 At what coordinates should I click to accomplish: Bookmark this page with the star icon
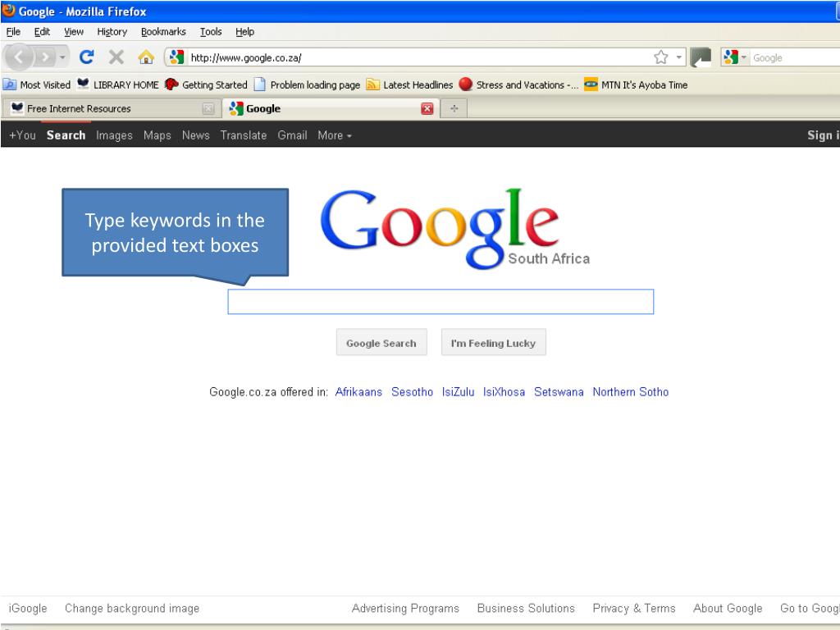[x=661, y=57]
